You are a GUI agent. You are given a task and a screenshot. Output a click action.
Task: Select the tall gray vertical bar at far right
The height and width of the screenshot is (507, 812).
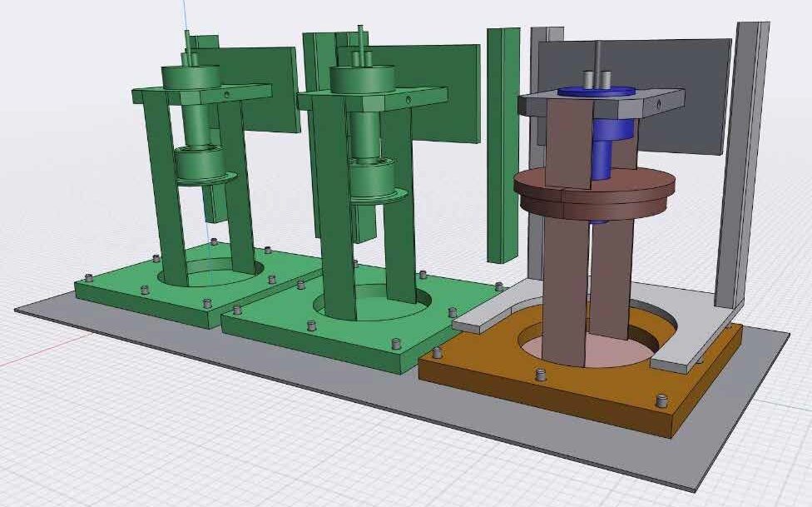tap(740, 167)
